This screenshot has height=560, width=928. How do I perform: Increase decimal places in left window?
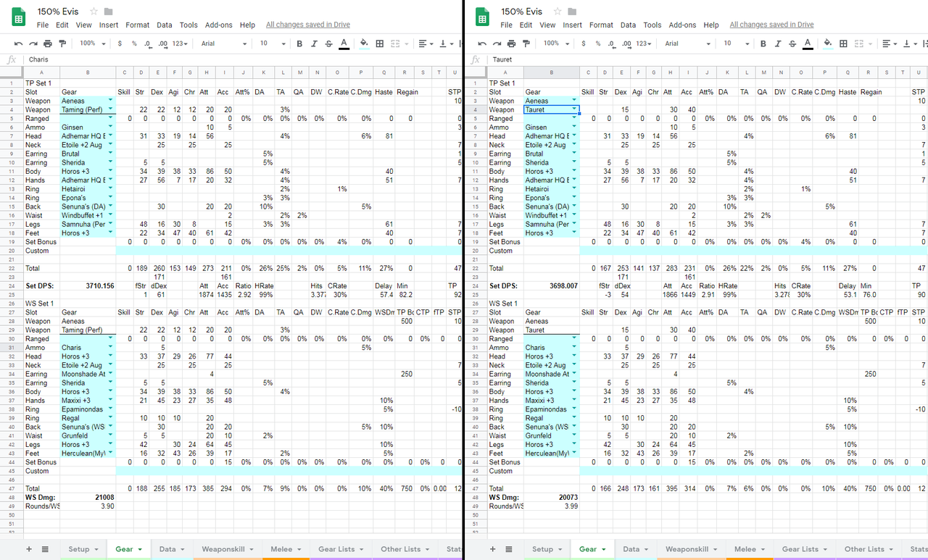click(x=163, y=43)
